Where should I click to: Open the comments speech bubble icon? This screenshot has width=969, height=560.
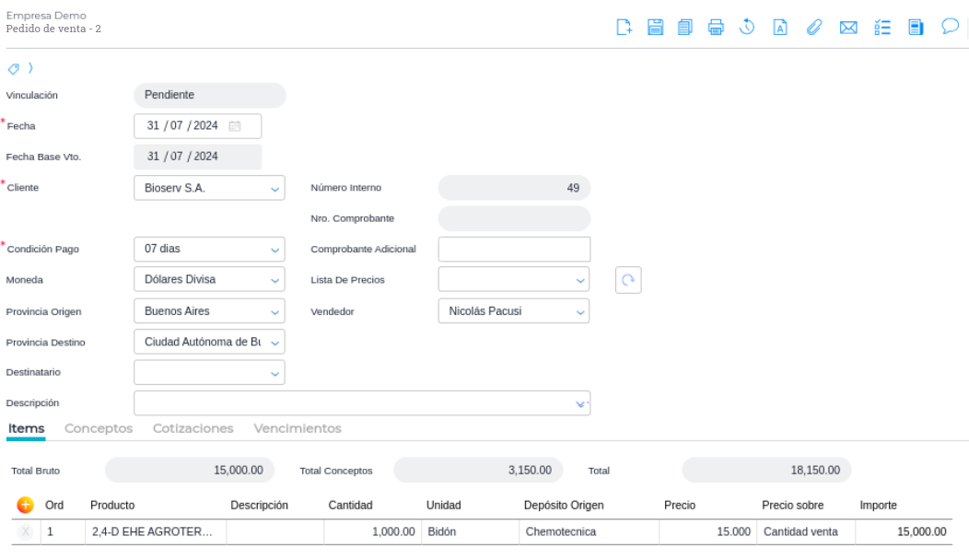coord(950,27)
